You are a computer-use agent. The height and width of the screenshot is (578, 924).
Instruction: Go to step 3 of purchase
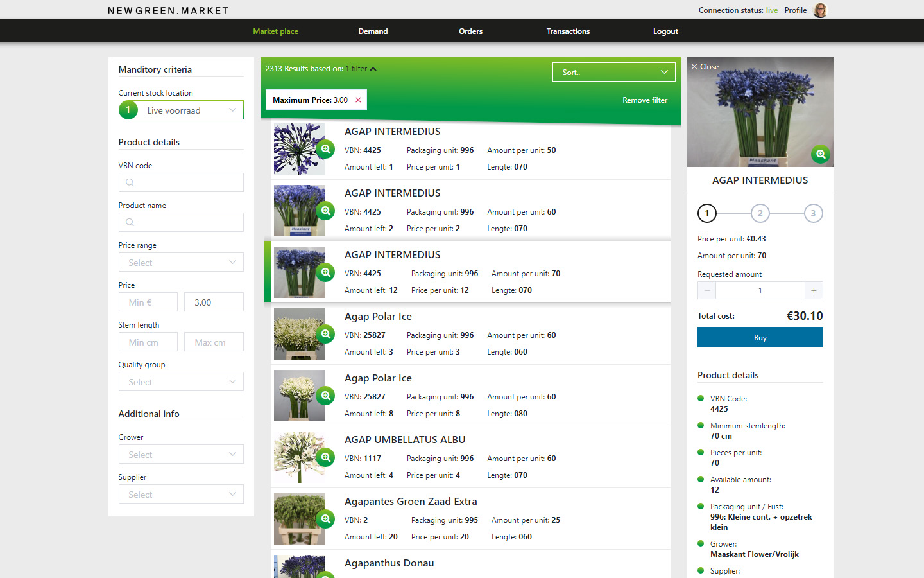coord(813,213)
